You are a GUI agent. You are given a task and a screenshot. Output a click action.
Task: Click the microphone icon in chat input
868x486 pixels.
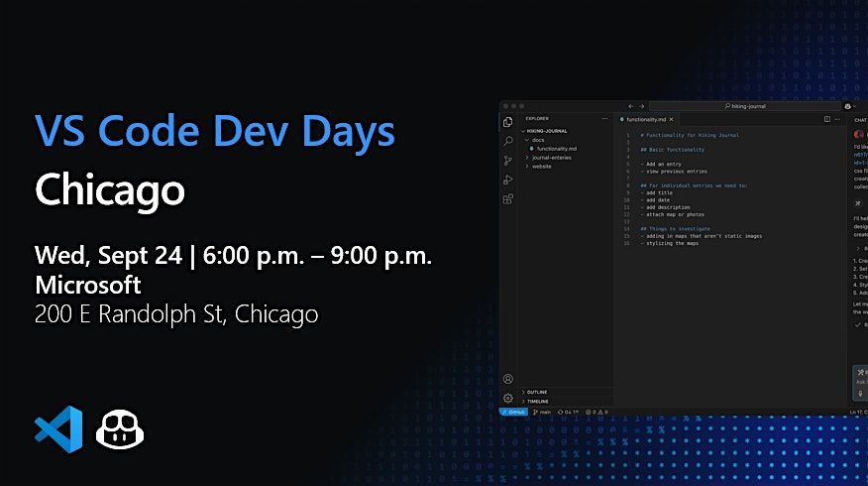(860, 394)
